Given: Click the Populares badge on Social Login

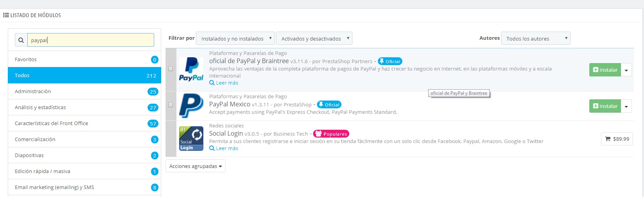Looking at the screenshot, I should tap(331, 134).
